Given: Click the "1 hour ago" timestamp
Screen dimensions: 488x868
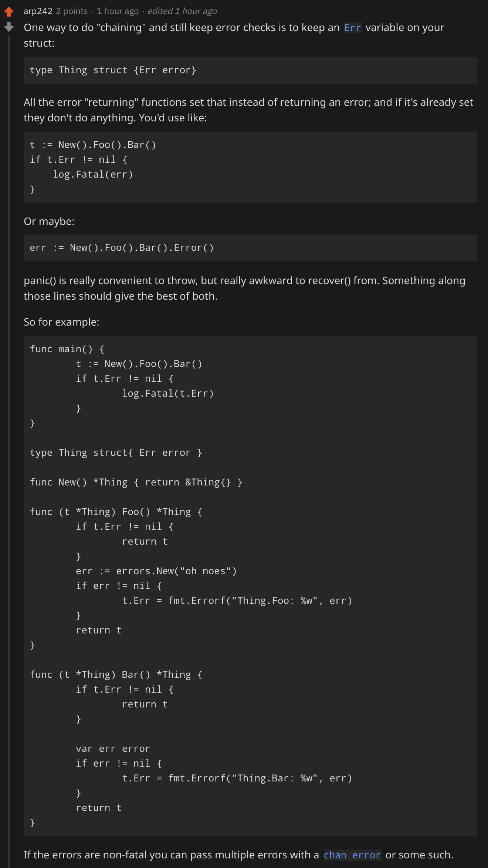Looking at the screenshot, I should point(117,11).
